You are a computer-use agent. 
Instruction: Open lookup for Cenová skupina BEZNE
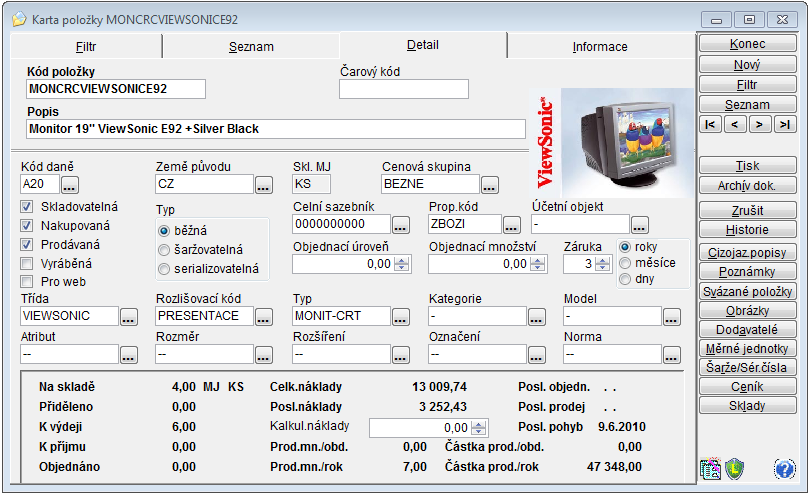(490, 184)
